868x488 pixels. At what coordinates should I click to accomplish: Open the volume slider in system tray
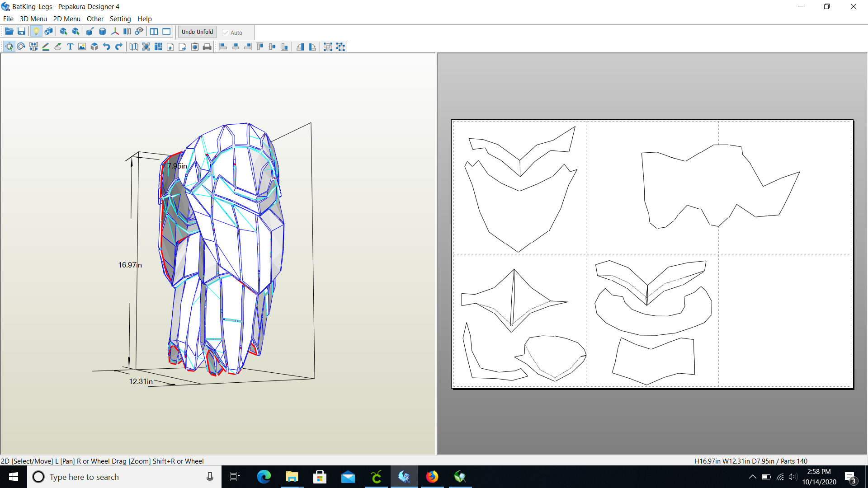point(793,477)
